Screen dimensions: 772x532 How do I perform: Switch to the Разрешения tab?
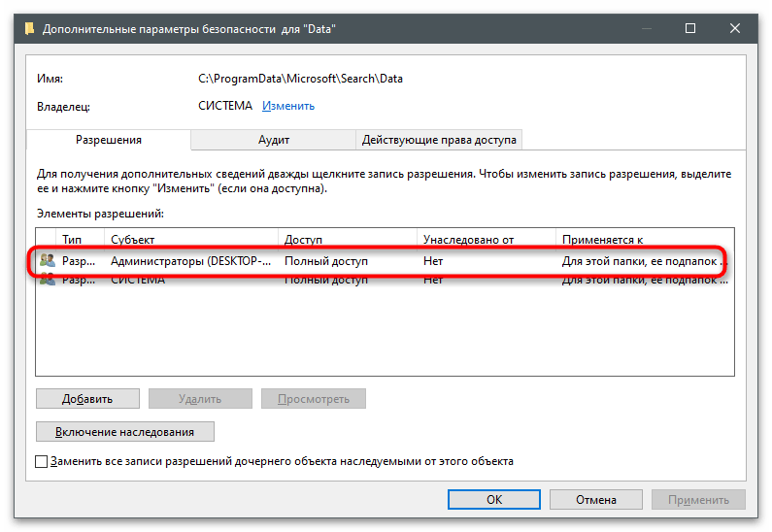109,140
